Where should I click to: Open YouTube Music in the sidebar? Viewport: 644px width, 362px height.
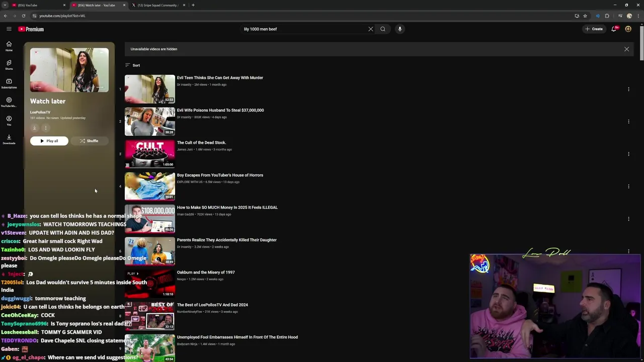9,102
